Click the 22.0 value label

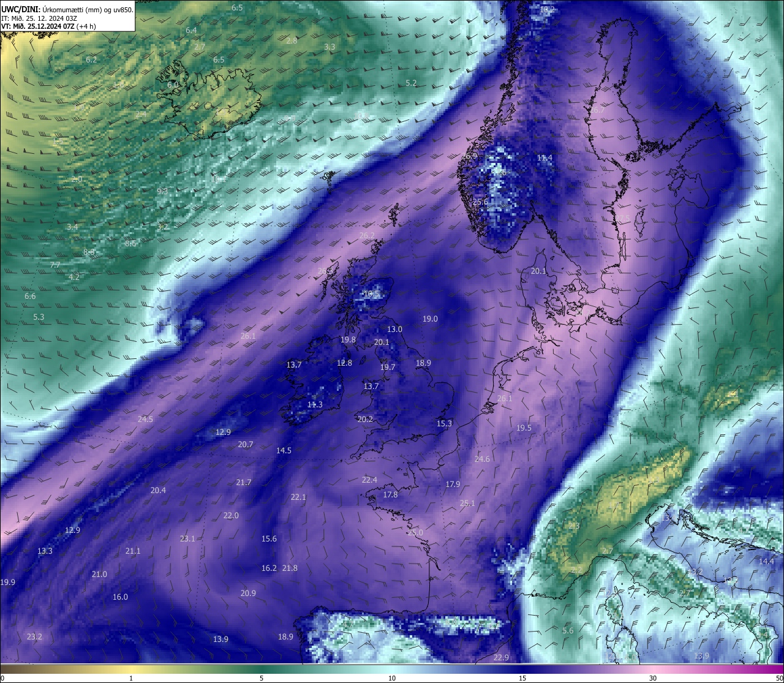coord(231,515)
